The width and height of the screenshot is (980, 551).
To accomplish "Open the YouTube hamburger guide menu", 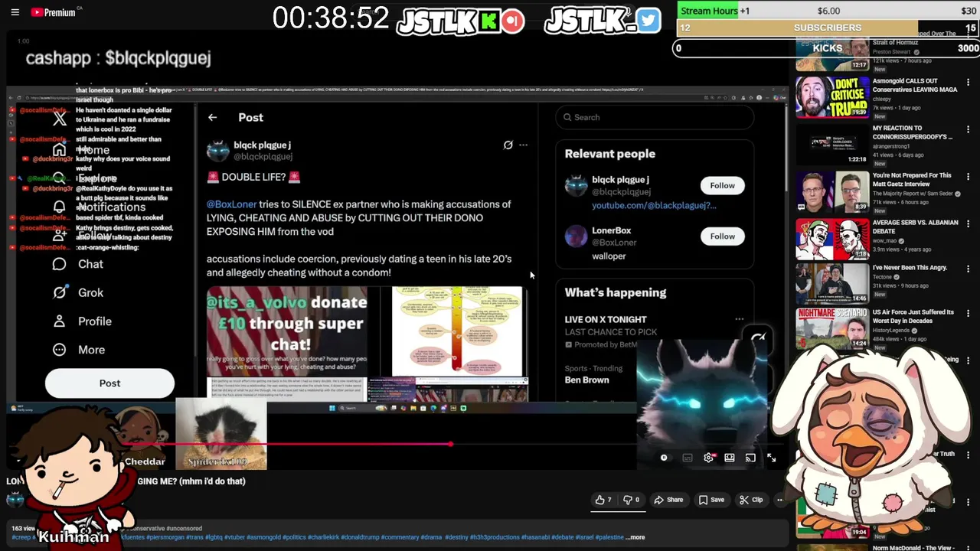I will point(15,12).
